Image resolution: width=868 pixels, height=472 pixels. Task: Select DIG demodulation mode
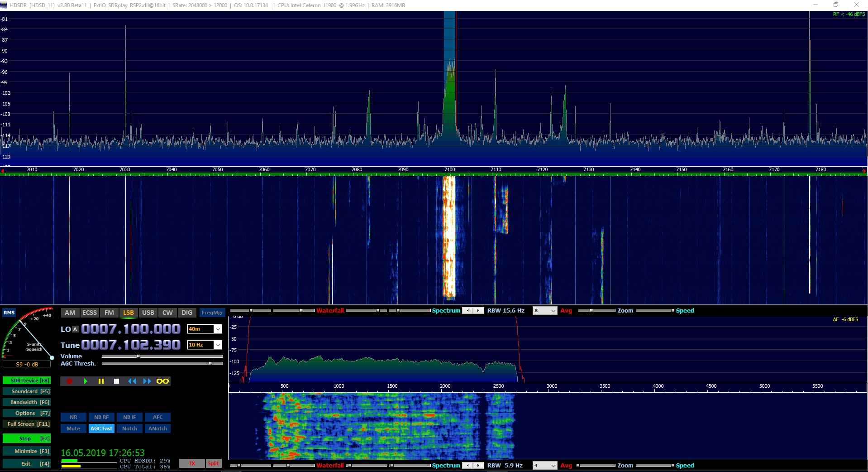point(187,313)
